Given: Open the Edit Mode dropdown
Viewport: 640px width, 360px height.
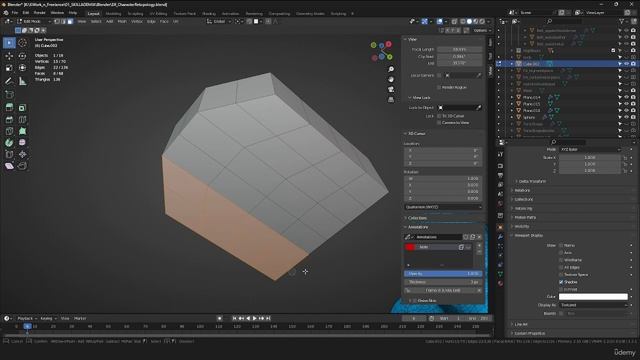Looking at the screenshot, I should click(x=34, y=21).
